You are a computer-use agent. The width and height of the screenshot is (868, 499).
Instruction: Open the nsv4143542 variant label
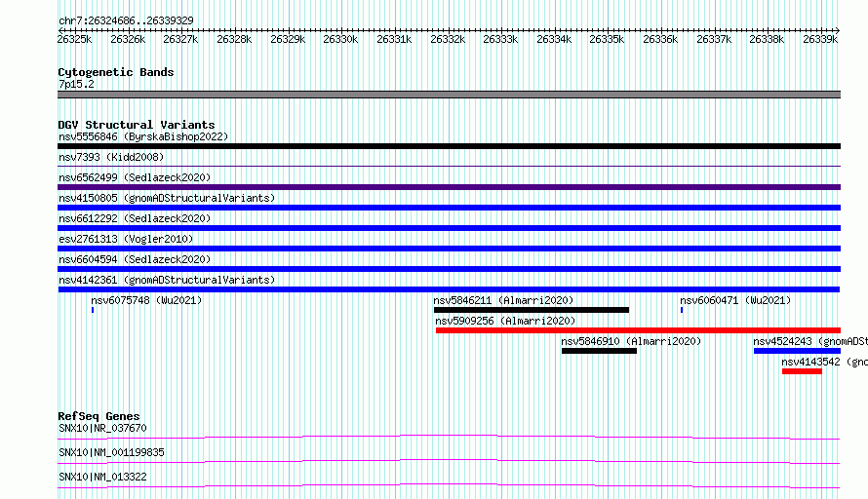point(824,362)
